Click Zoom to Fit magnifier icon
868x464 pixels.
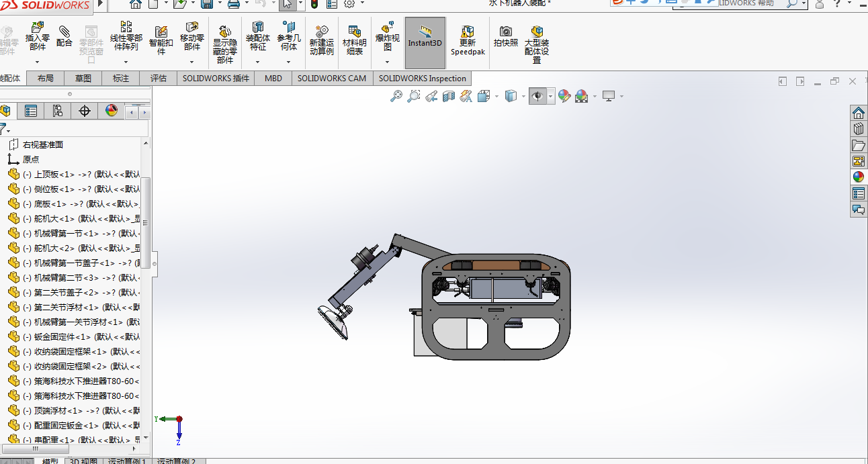[396, 97]
